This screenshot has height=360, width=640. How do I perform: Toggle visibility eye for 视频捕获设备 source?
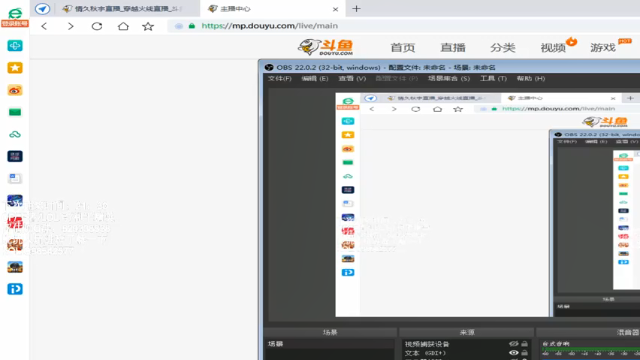(513, 344)
